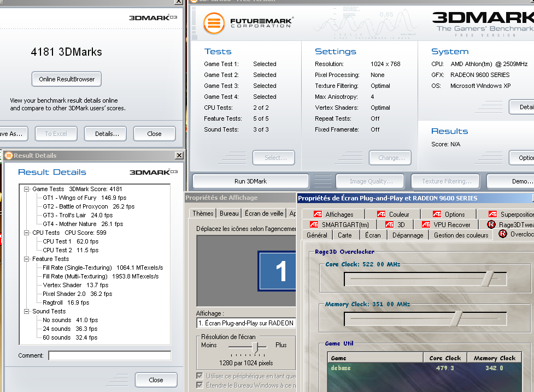Open the Image Quality… button

371,181
